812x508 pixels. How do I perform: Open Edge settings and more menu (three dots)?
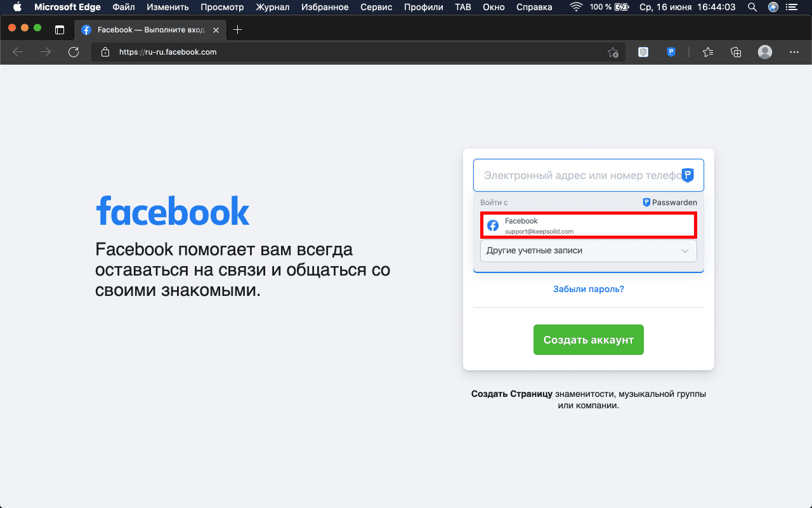point(794,52)
